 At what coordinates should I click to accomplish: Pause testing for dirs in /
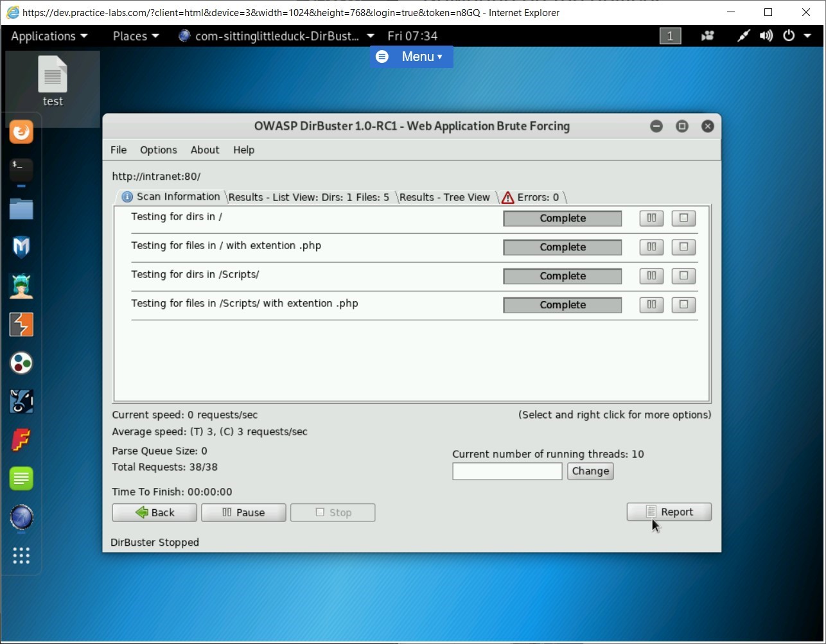651,218
